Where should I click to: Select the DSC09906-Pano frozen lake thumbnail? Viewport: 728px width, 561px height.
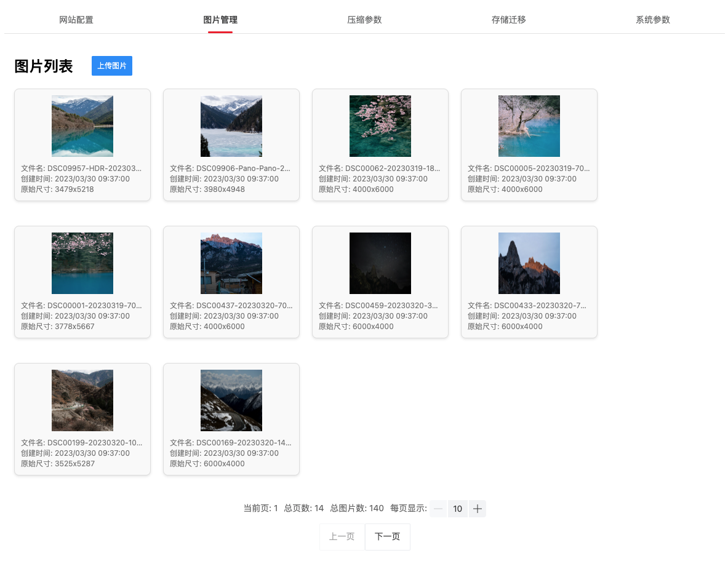231,126
